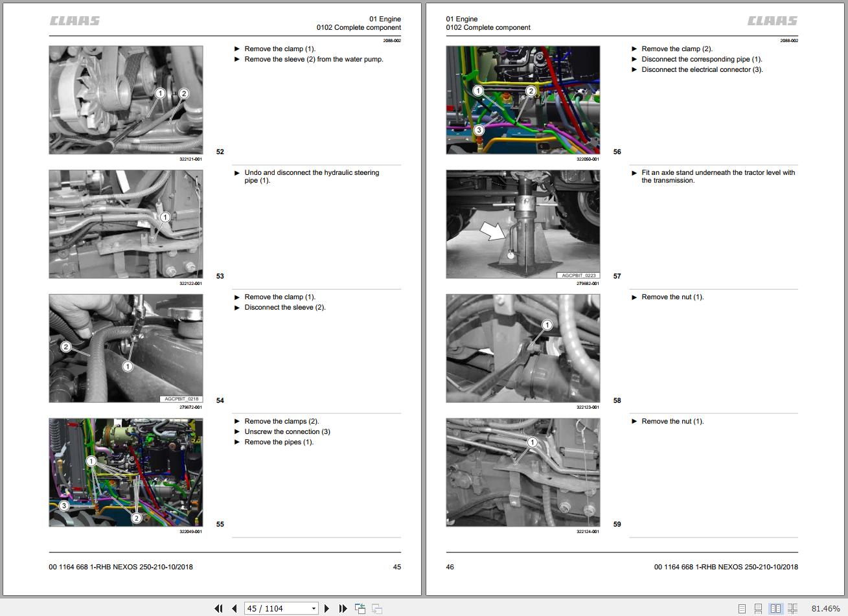The height and width of the screenshot is (616, 848).
Task: Click the figure 54 hose clamp photo
Action: (x=126, y=348)
